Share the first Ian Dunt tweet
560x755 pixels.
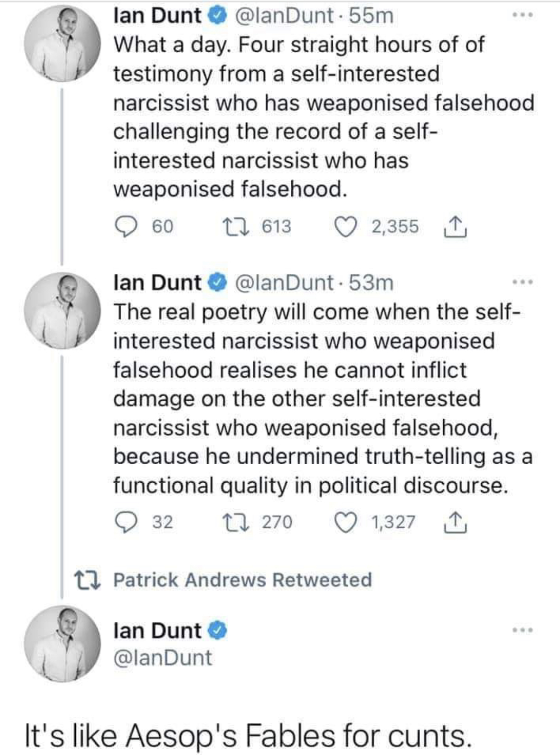point(455,226)
